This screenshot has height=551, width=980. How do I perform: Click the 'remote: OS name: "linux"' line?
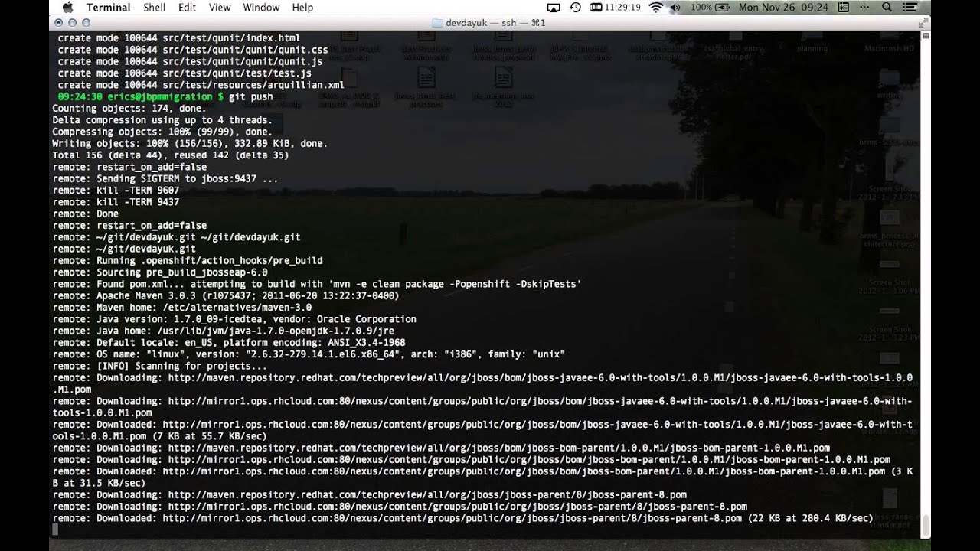pyautogui.click(x=308, y=354)
